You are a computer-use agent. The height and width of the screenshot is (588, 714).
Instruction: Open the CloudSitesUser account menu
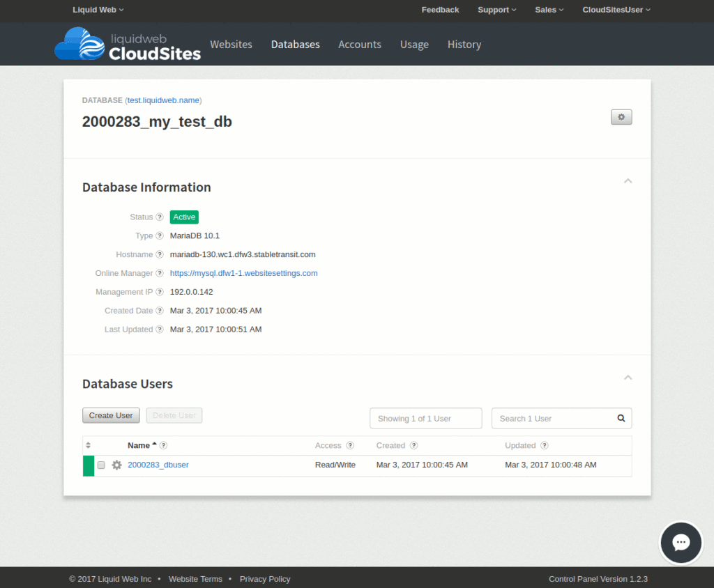coord(616,10)
